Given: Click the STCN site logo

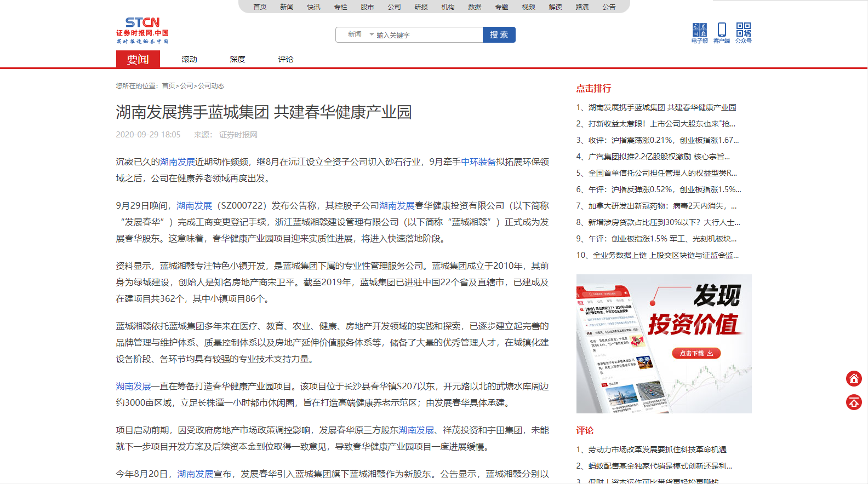Looking at the screenshot, I should [142, 30].
